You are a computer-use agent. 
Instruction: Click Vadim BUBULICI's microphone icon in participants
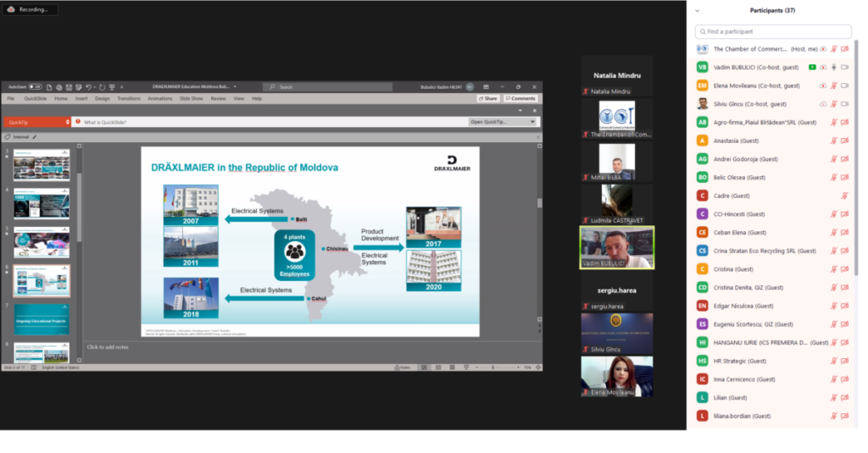(834, 68)
